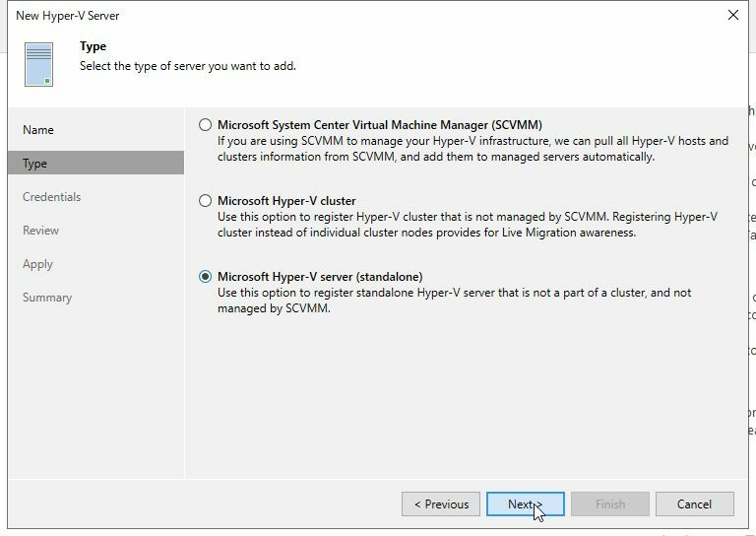Click the SCVMM option description text
Viewport: 756px width, 536px height.
(472, 149)
